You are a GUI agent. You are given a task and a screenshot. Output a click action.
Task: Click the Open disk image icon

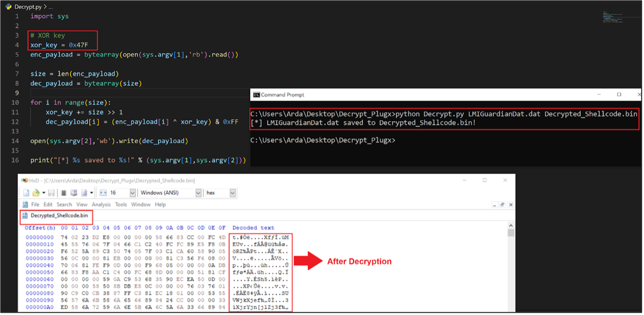pos(84,193)
